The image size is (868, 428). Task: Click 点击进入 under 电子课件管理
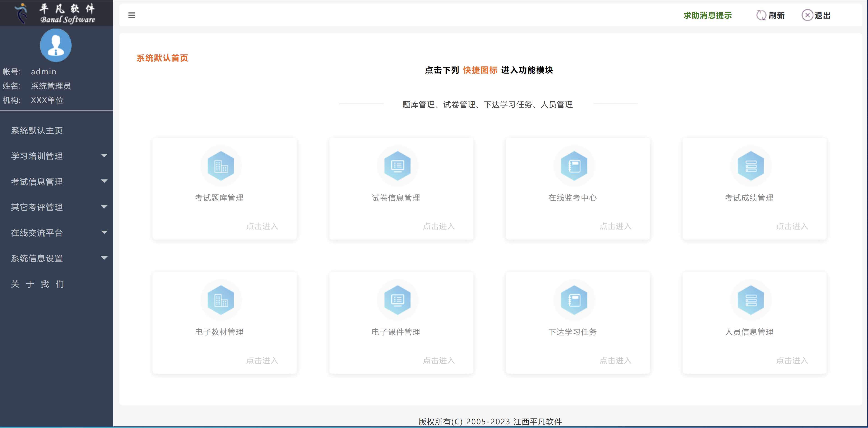pos(439,360)
